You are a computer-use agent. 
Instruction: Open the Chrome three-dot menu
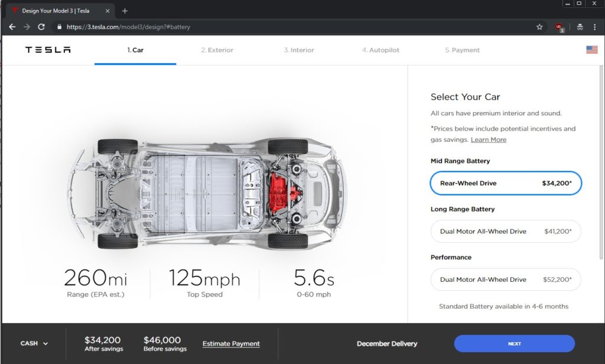[594, 27]
